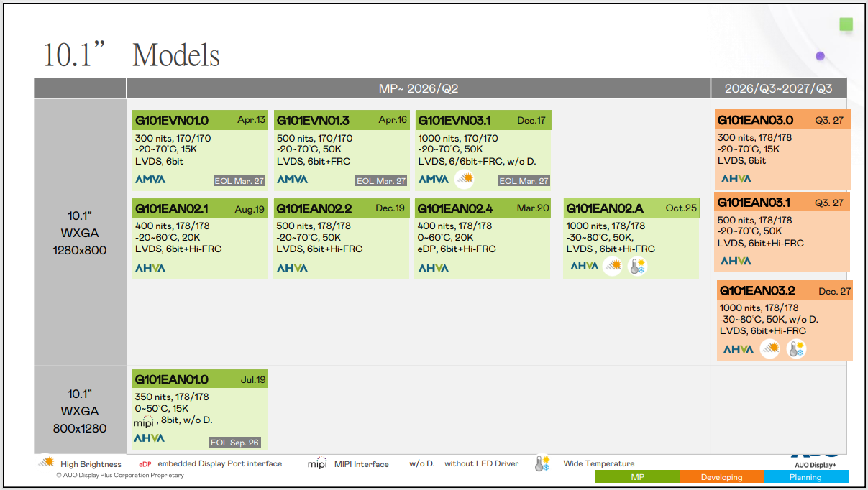Image resolution: width=868 pixels, height=490 pixels.
Task: Click the AMVA logo in the G101EVN01.3 card
Action: [292, 180]
